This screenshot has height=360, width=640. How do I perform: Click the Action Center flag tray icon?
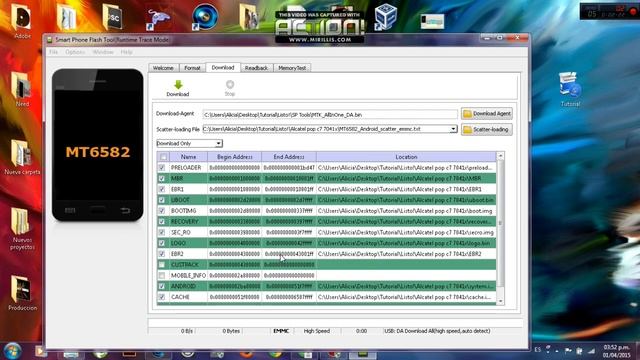click(x=568, y=350)
